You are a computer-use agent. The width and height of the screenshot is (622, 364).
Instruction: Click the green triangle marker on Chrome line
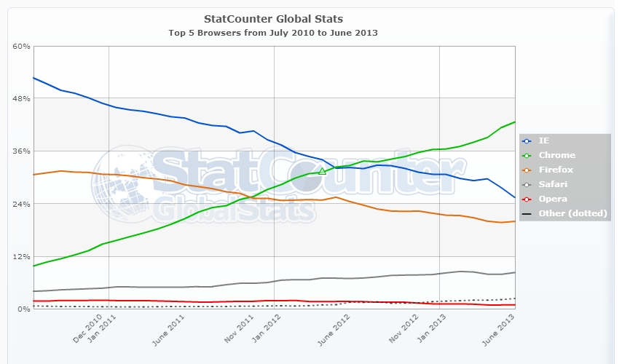pos(322,171)
